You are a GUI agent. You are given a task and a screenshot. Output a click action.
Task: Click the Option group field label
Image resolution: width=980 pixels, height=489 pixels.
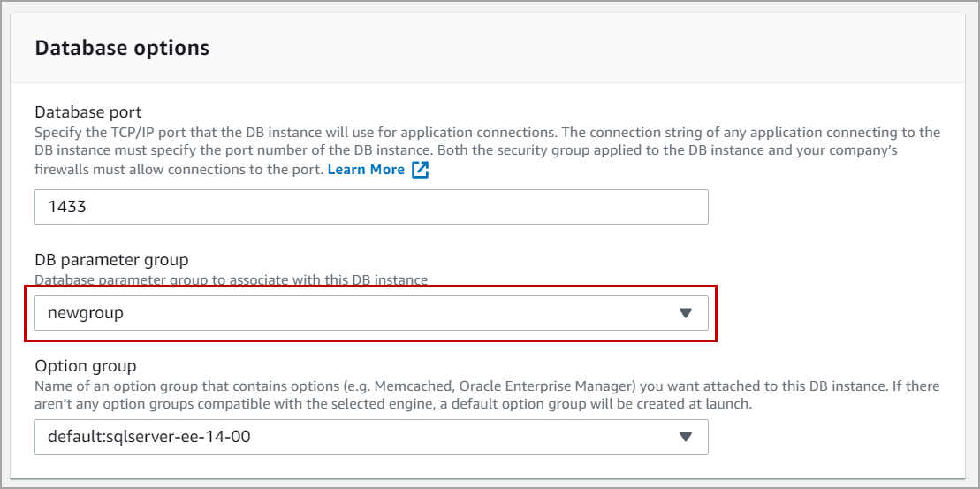pos(86,365)
